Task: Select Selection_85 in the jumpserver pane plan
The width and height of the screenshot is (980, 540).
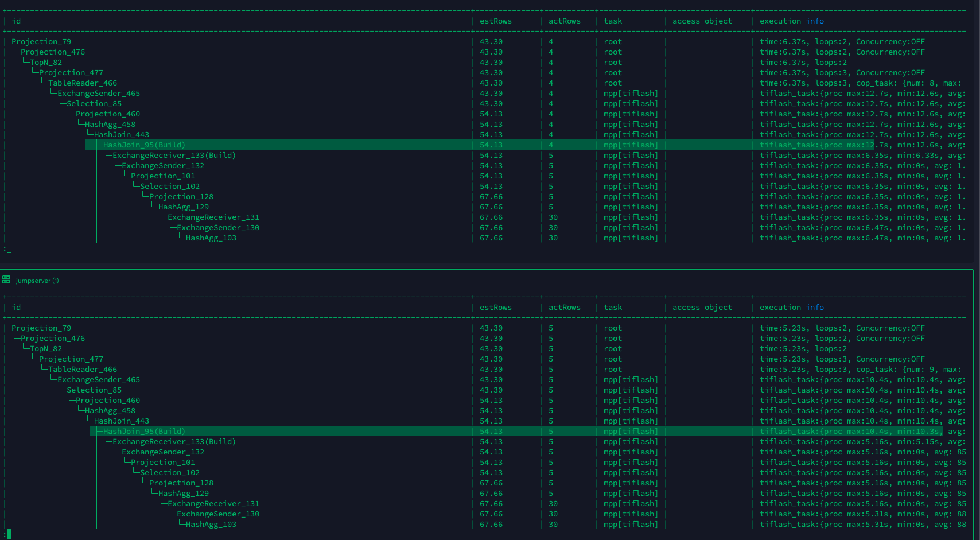Action: pos(94,390)
